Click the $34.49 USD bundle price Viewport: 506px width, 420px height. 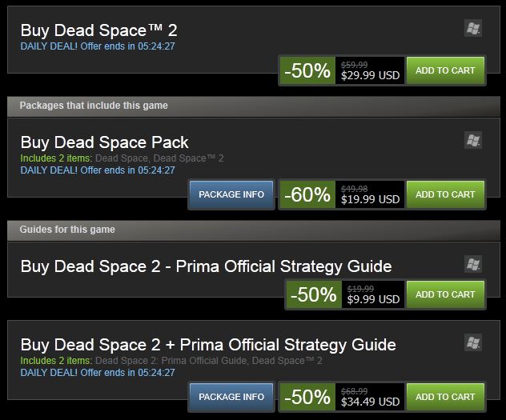[x=370, y=402]
